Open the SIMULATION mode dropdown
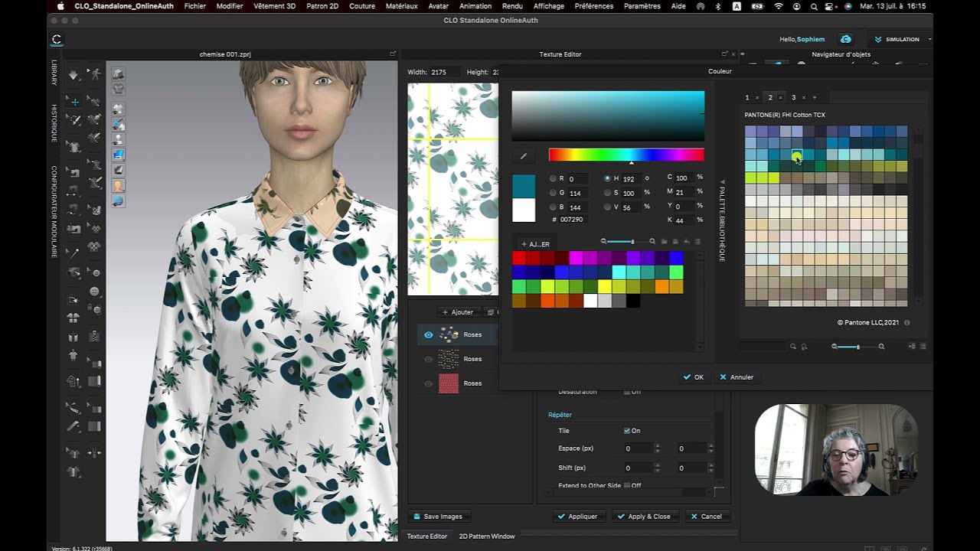This screenshot has width=980, height=551. coord(901,39)
